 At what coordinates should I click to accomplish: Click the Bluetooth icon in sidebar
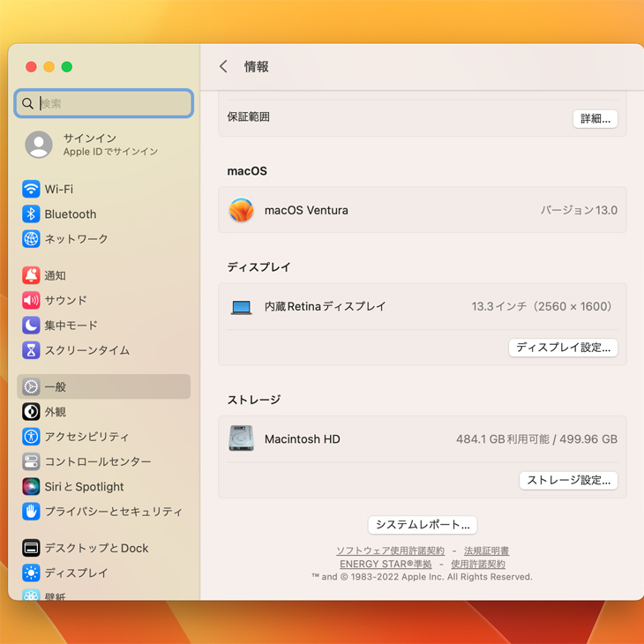pos(31,214)
